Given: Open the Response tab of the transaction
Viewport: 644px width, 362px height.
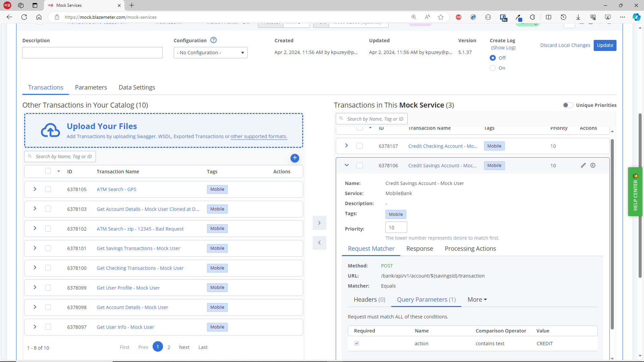Looking at the screenshot, I should point(420,248).
